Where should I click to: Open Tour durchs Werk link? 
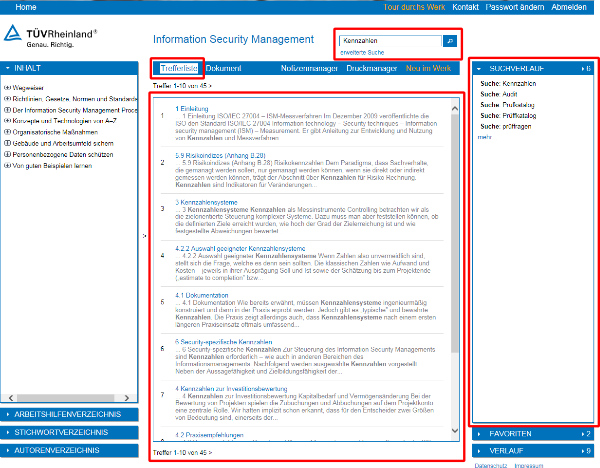tap(414, 7)
